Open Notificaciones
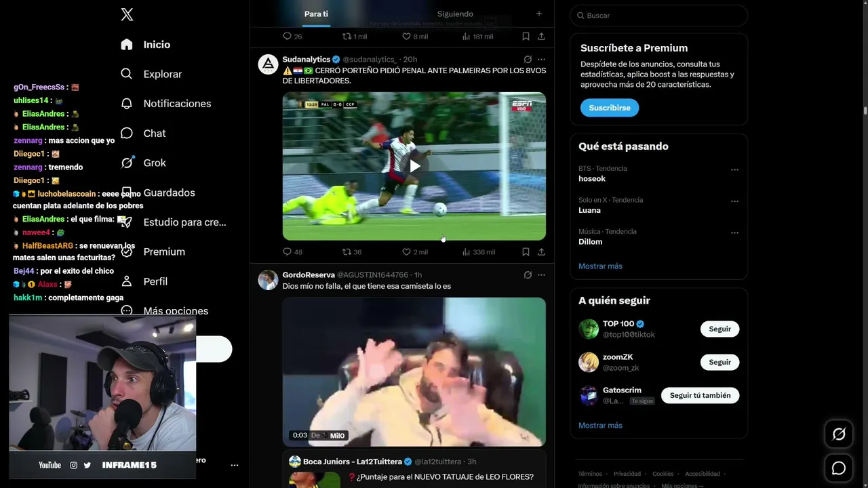Screen dimensions: 868x488 pos(165,104)
